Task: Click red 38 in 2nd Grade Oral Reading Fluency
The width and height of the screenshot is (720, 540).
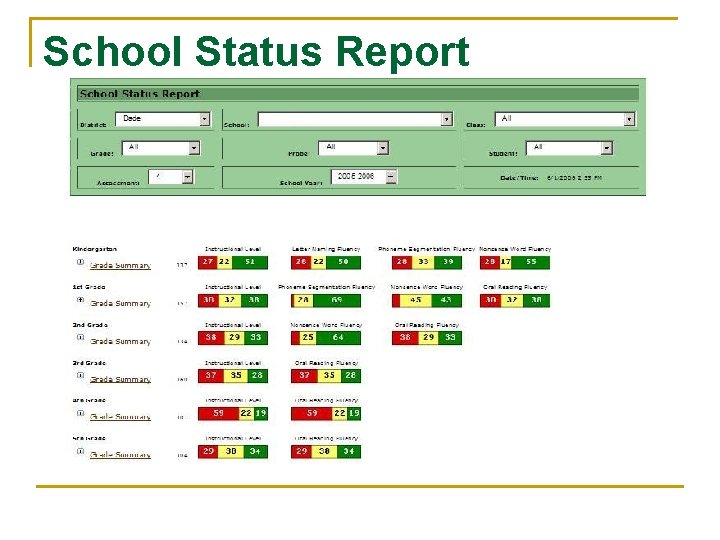Action: [405, 338]
